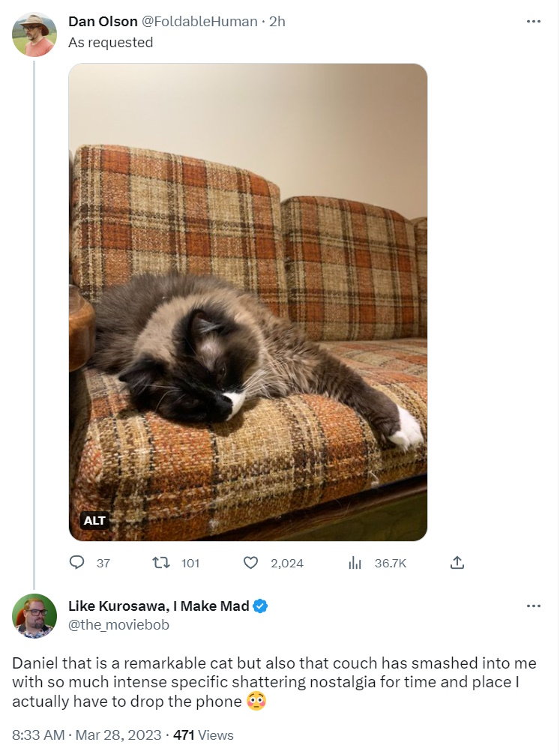
Task: Open more options on the_moviebob's reply
Action: pos(533,606)
